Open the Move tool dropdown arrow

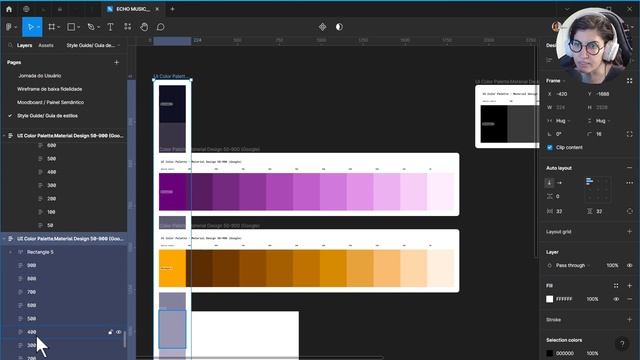(39, 27)
